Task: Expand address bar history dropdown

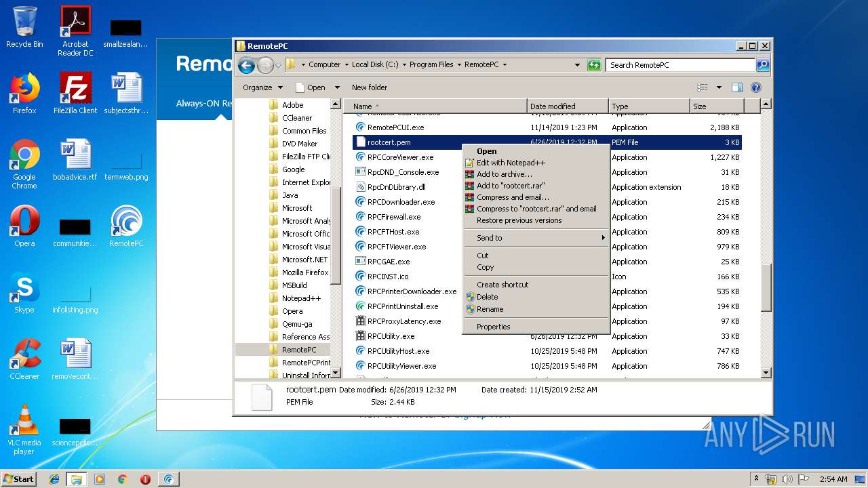Action: coord(577,65)
